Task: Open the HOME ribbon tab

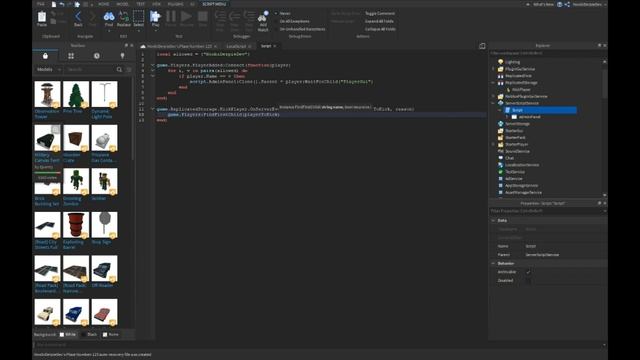Action: click(104, 4)
